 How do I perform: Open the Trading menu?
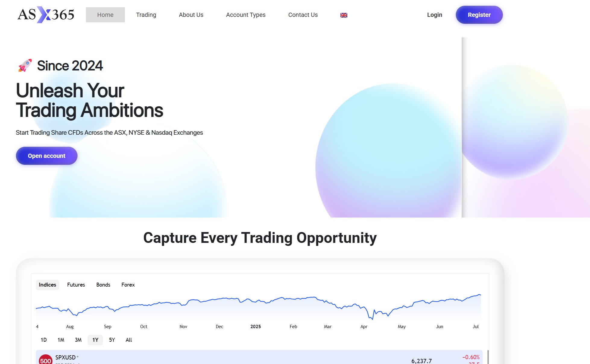[x=146, y=15]
